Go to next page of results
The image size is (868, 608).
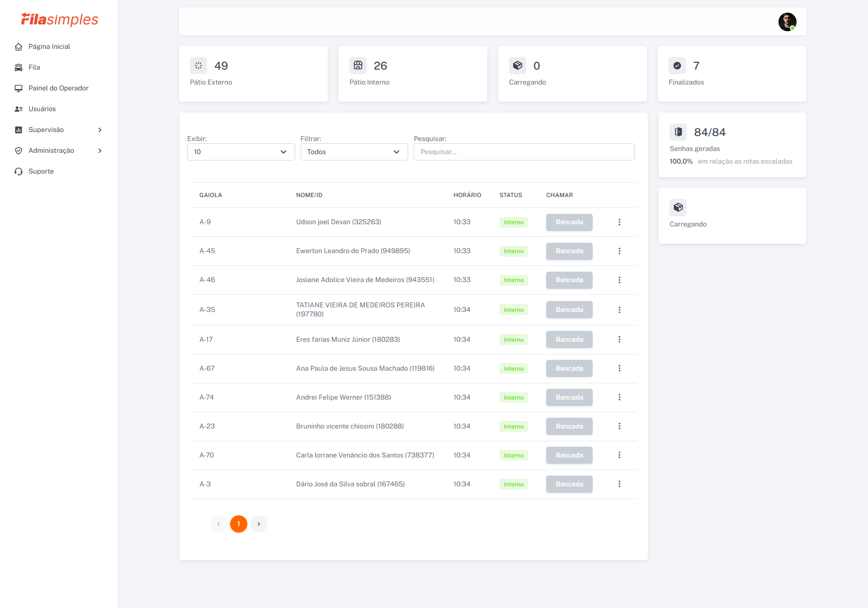pos(259,524)
